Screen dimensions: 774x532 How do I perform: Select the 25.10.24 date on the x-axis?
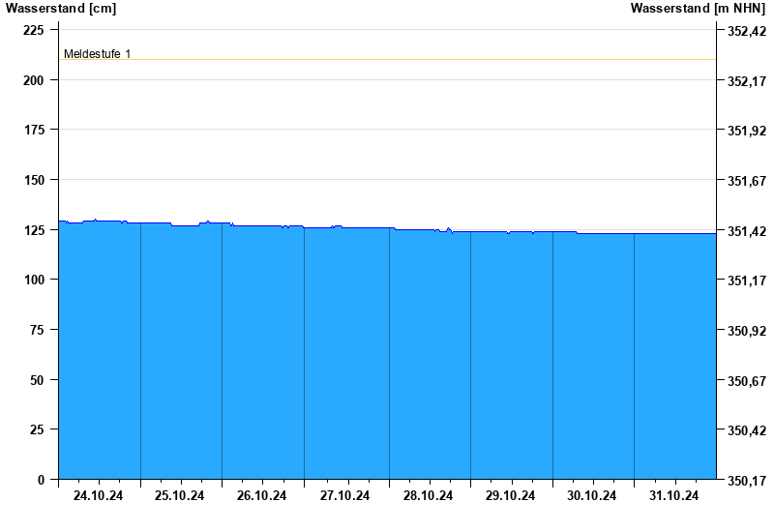pos(180,496)
